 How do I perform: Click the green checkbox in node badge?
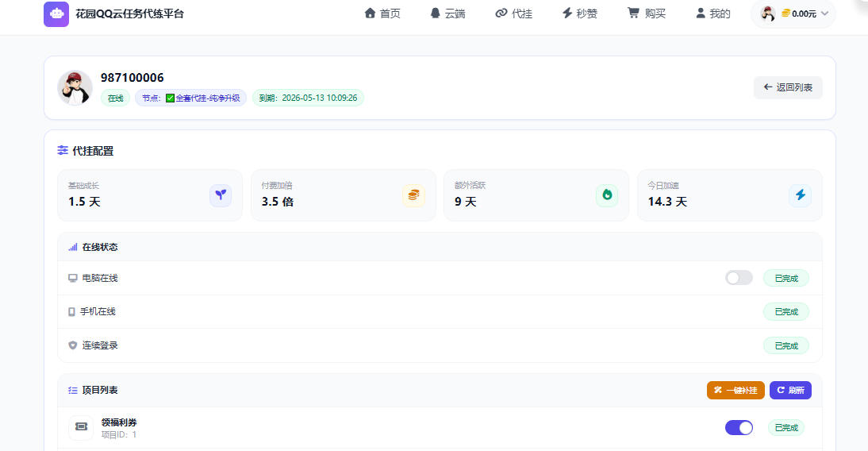170,98
